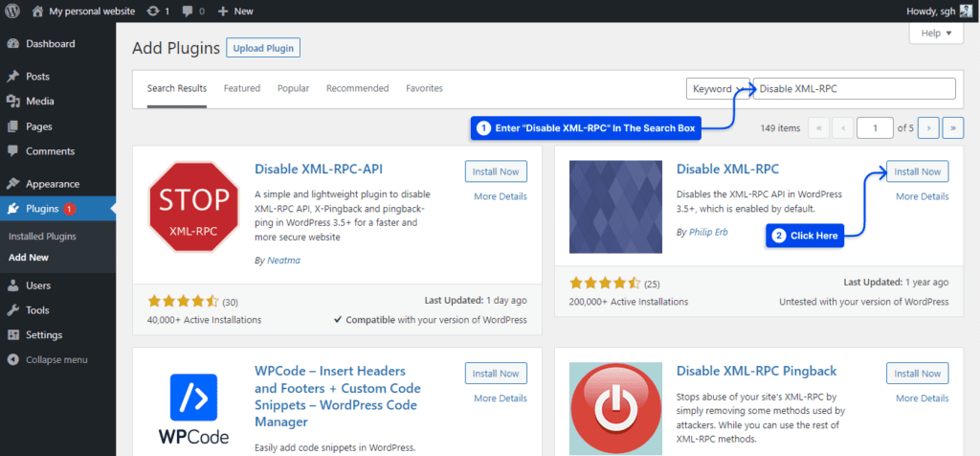Click the Media icon in sidebar
The height and width of the screenshot is (456, 980).
[x=12, y=102]
